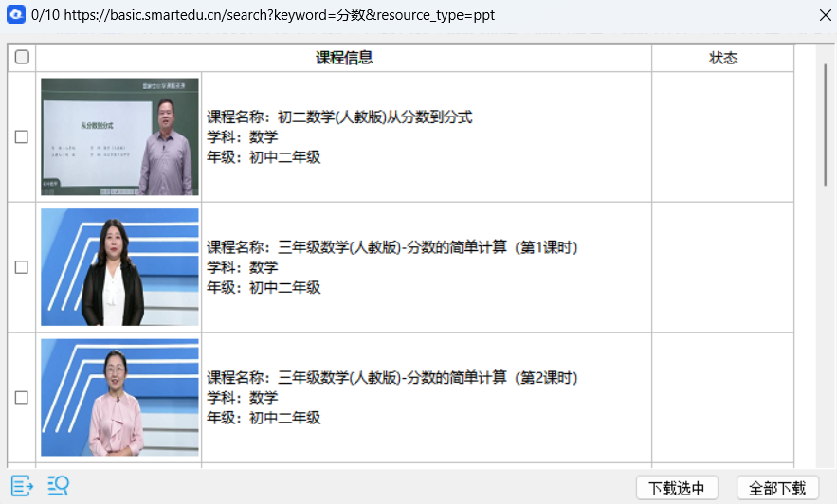Click 年级：初中二年级 in the first row
Viewport: 837px width, 504px height.
tap(264, 157)
